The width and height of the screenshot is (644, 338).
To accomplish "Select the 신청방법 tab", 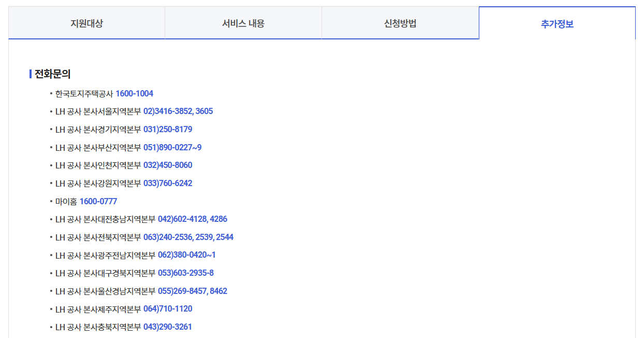I will click(x=401, y=22).
